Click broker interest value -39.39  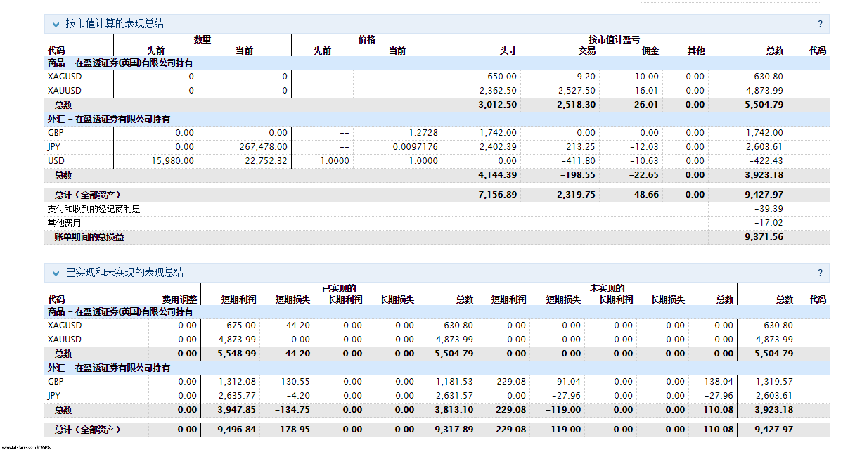(x=769, y=209)
